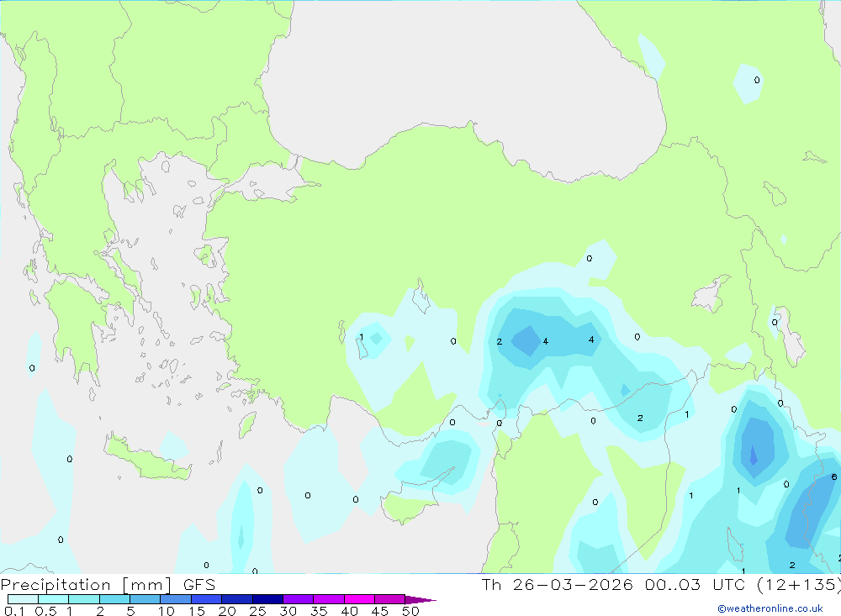Click the "10" legend scale label
Viewport: 841px width, 616px height.
[167, 611]
